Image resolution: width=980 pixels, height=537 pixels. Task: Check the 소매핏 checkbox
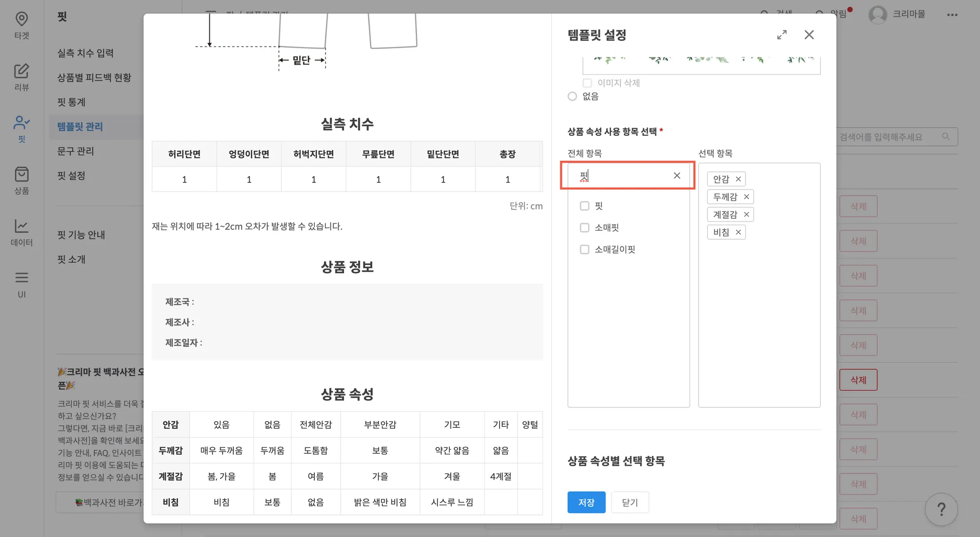point(584,227)
